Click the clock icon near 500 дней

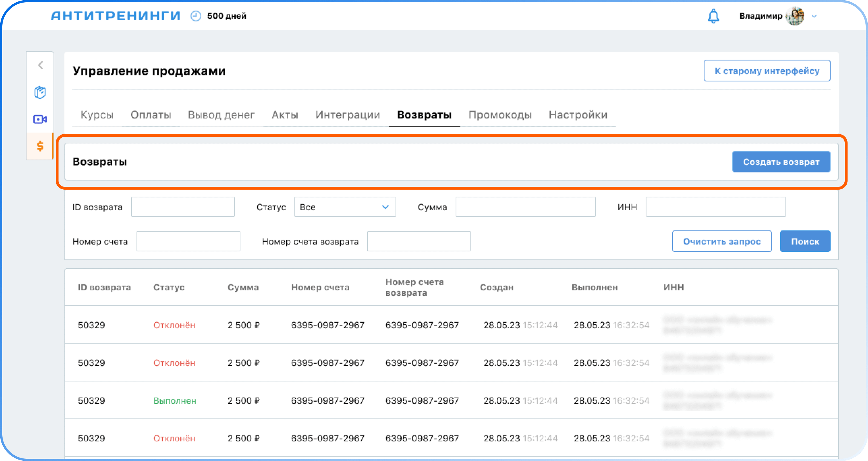pyautogui.click(x=195, y=16)
